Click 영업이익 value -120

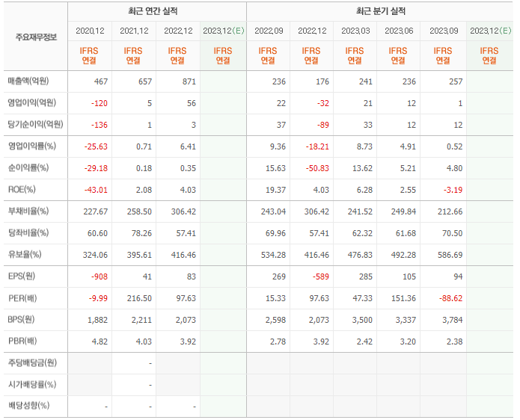100,103
